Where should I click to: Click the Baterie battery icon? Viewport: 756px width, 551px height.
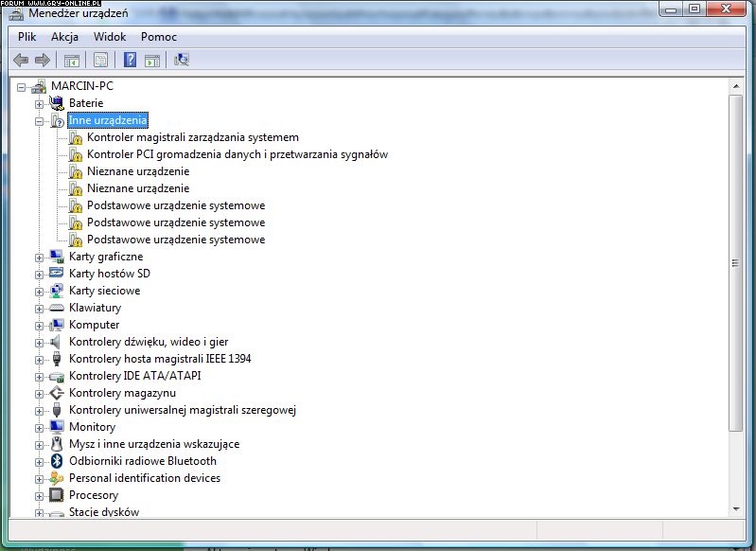57,103
